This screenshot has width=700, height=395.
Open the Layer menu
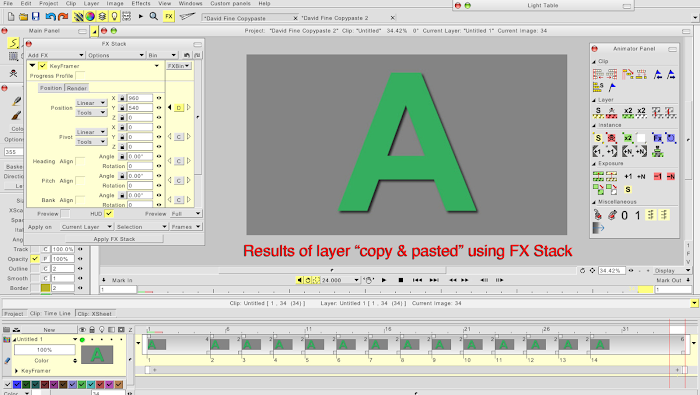point(91,4)
